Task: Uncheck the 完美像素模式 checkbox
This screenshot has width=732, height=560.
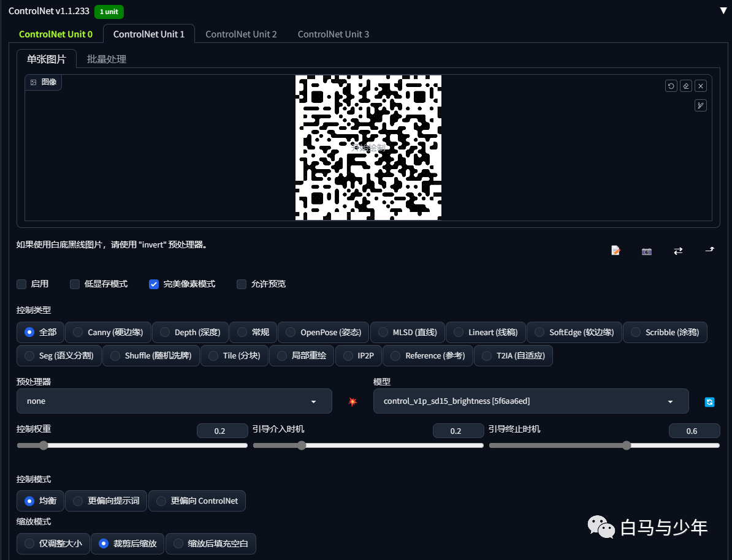Action: pyautogui.click(x=154, y=284)
